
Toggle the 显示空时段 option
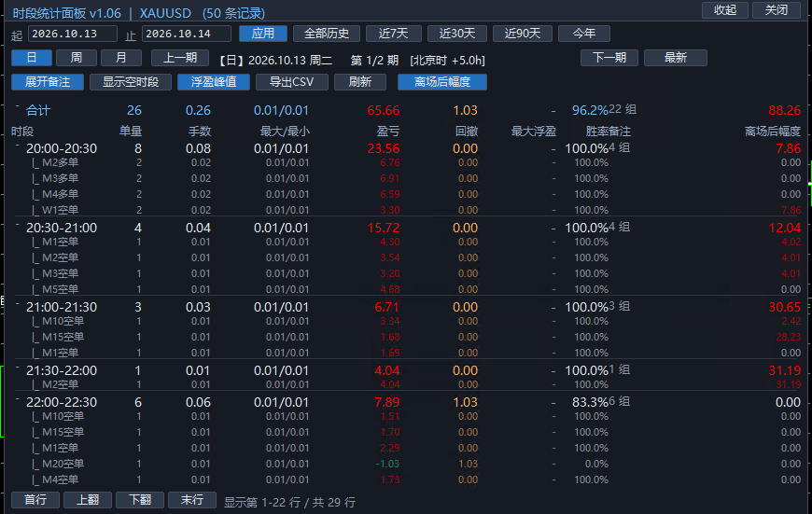(131, 82)
